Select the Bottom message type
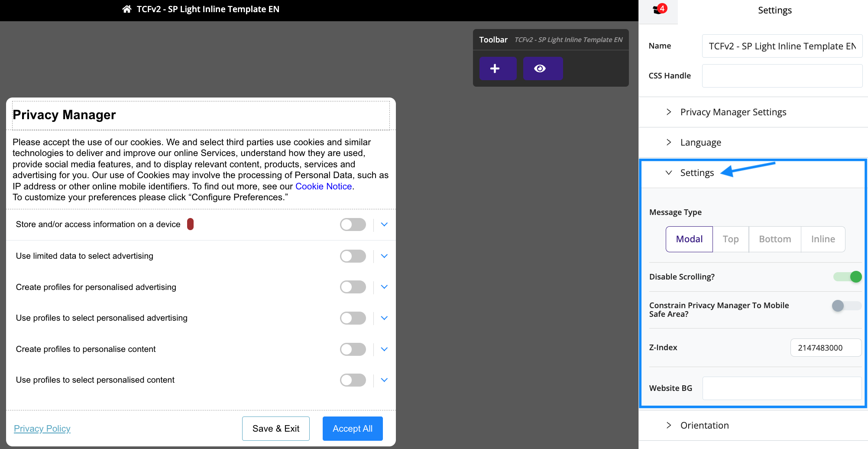The image size is (868, 449). click(x=775, y=239)
